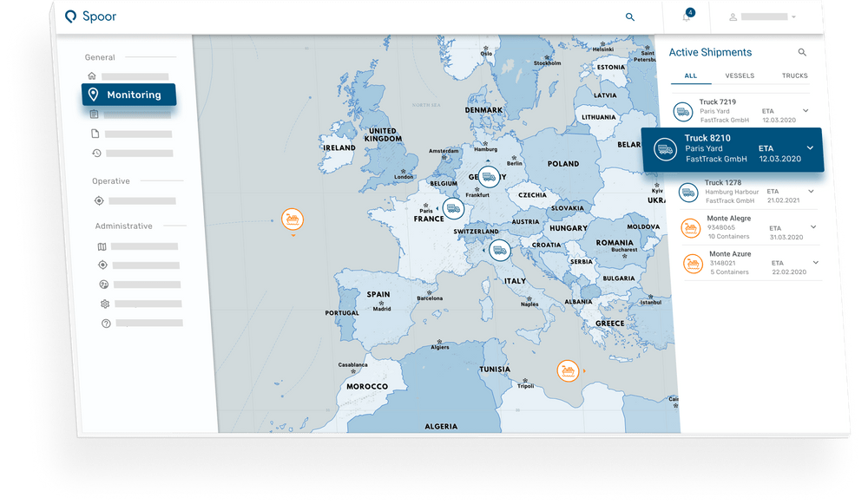Click the Monte Azure vessel icon
Viewport: 868px width, 504px height.
693,264
